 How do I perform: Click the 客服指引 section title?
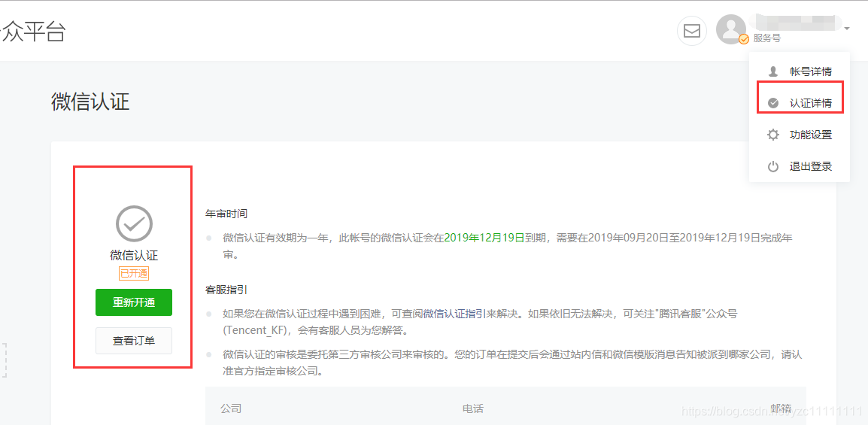[226, 290]
